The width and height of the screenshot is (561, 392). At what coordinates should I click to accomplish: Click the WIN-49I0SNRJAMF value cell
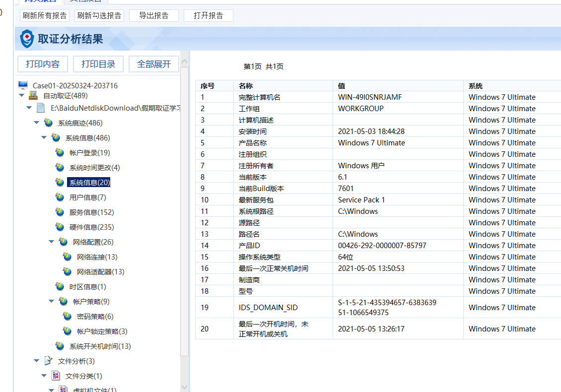(398, 97)
